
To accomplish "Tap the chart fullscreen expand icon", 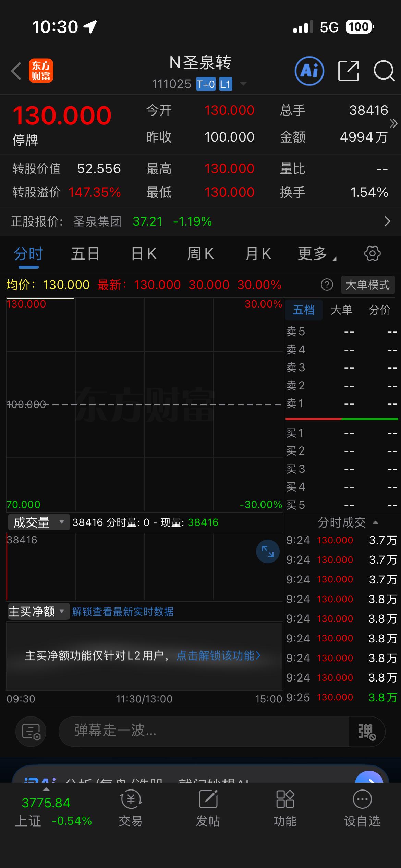I will 268,551.
